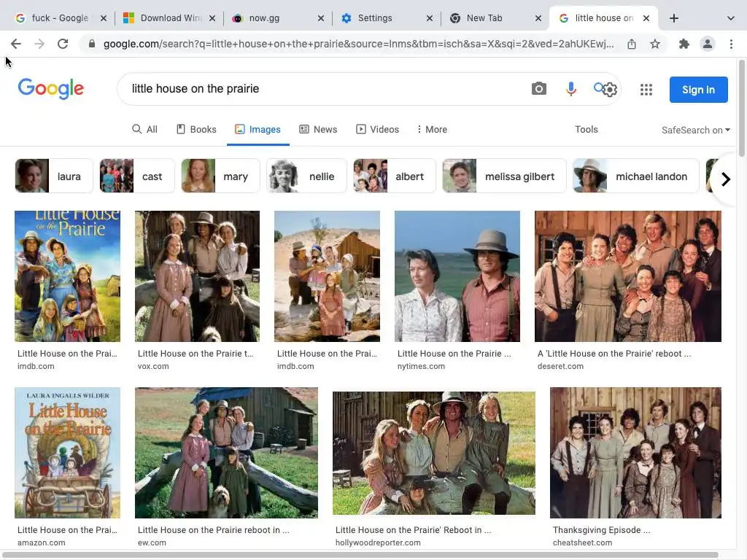747x560 pixels.
Task: Open the Google apps grid
Action: pyautogui.click(x=646, y=90)
